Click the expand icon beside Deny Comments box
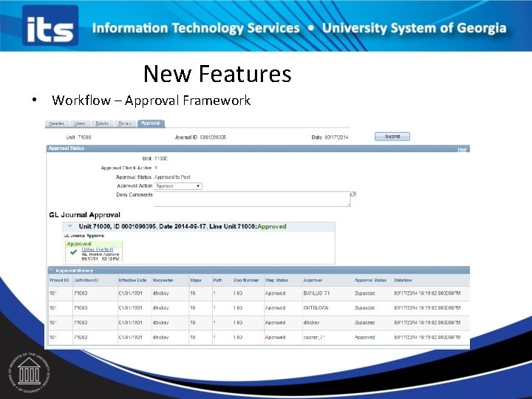The width and height of the screenshot is (532, 399). 353,194
